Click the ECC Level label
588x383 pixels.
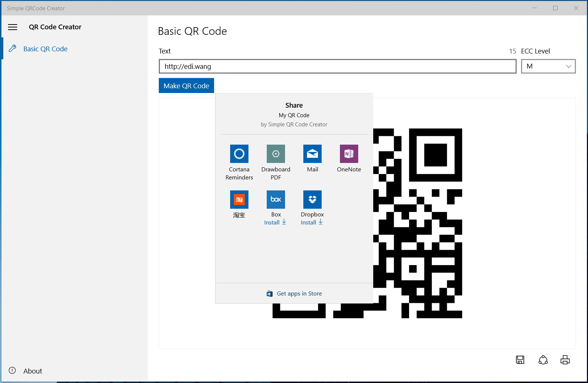click(x=535, y=51)
